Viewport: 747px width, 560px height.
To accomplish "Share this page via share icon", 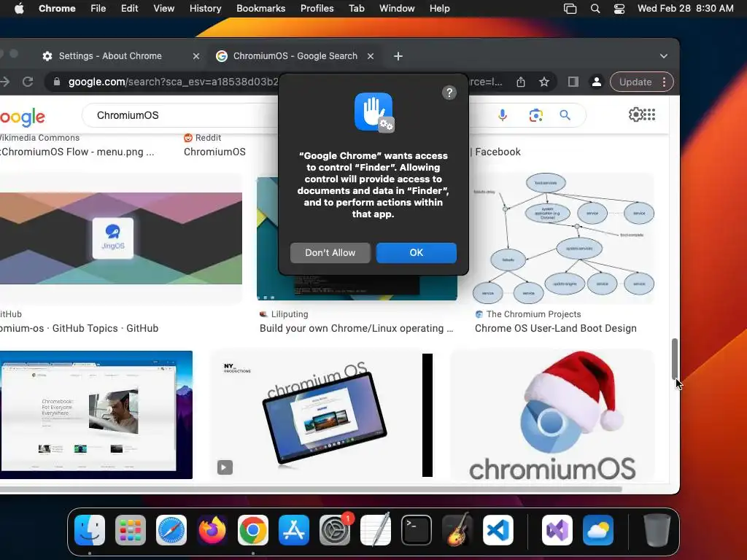I will (521, 82).
